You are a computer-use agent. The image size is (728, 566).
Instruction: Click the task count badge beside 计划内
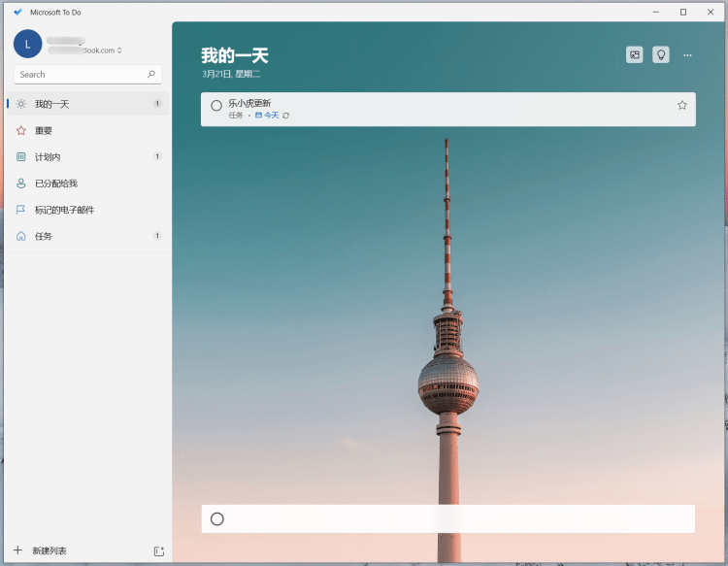coord(157,156)
